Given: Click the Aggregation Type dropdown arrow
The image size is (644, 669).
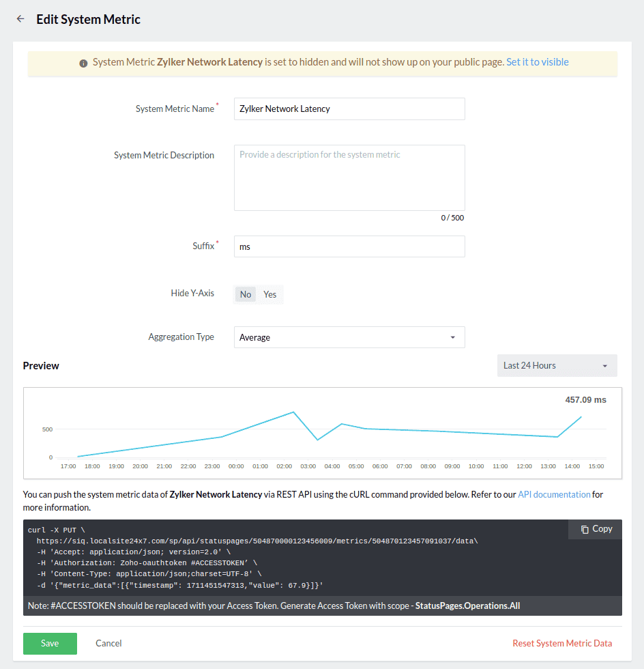Looking at the screenshot, I should (x=453, y=337).
